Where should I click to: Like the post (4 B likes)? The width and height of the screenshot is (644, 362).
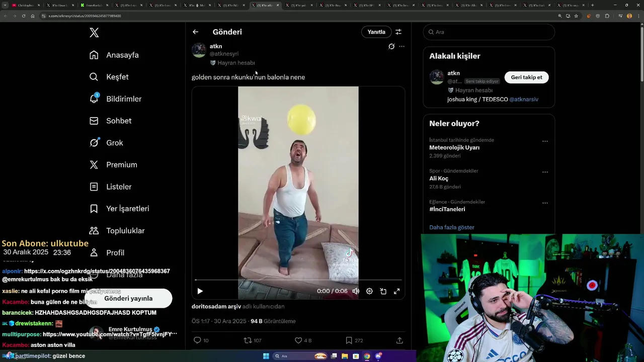303,340
